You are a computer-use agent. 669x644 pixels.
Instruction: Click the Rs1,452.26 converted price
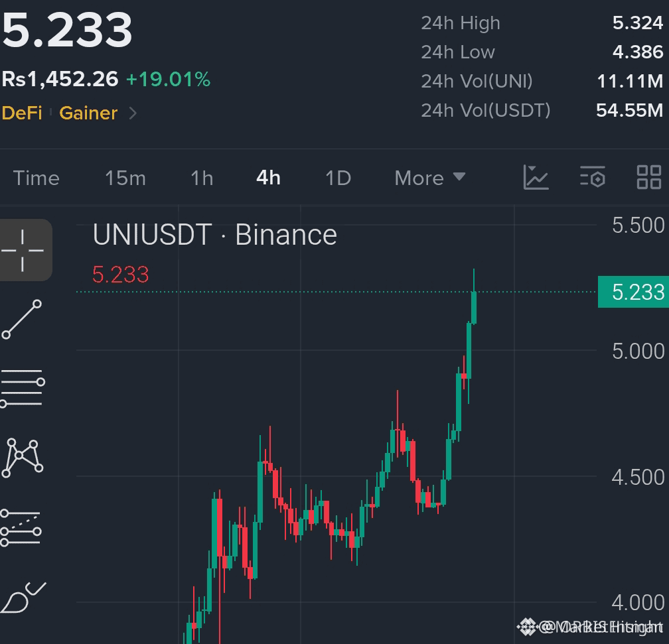point(60,80)
